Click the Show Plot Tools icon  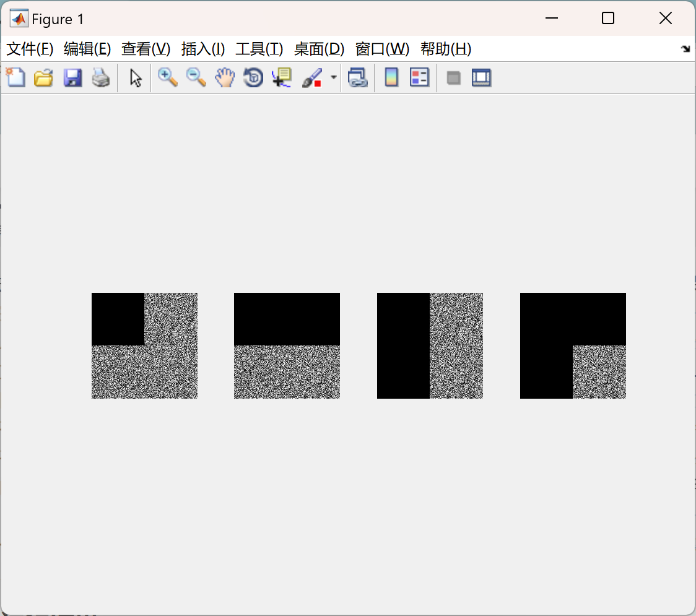tap(481, 77)
